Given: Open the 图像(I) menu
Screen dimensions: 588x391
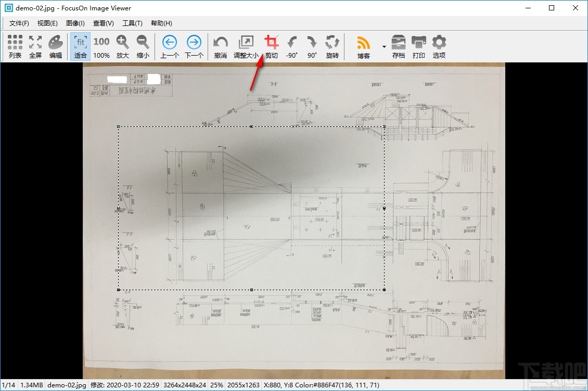Looking at the screenshot, I should (74, 23).
